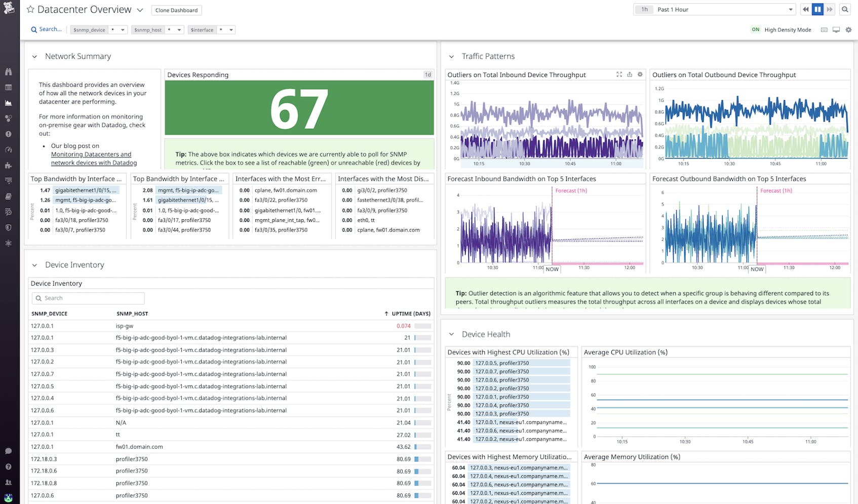Click the Security shield icon in the sidebar
Image resolution: width=858 pixels, height=504 pixels.
pyautogui.click(x=8, y=228)
